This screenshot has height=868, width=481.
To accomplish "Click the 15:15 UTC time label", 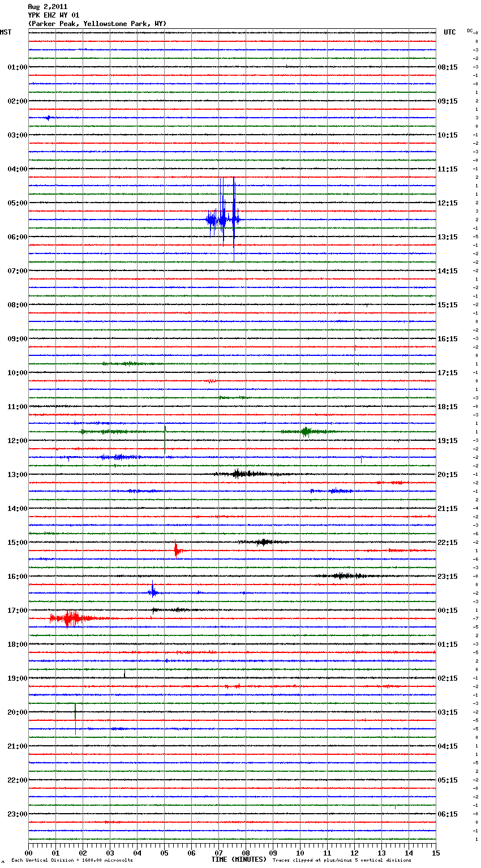I will (x=448, y=305).
